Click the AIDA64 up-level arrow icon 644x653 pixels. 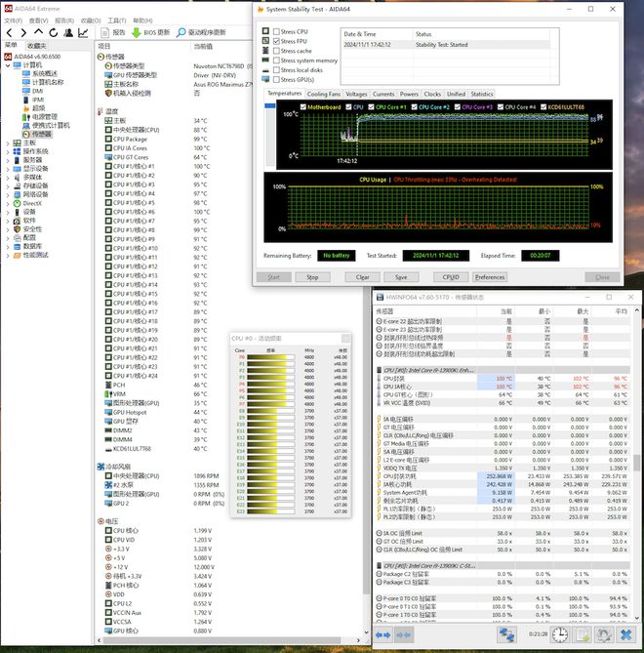pos(38,31)
